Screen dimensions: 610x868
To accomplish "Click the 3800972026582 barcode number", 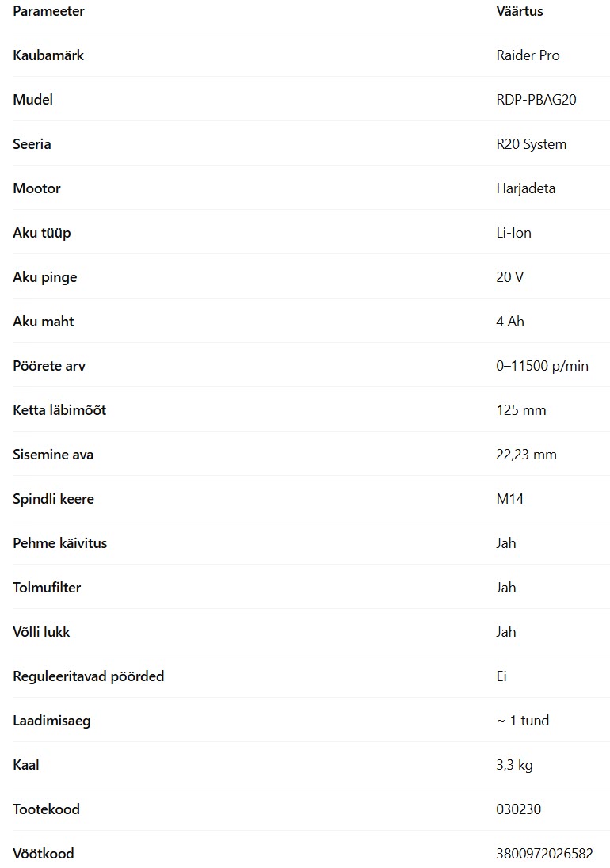I will pyautogui.click(x=545, y=854).
